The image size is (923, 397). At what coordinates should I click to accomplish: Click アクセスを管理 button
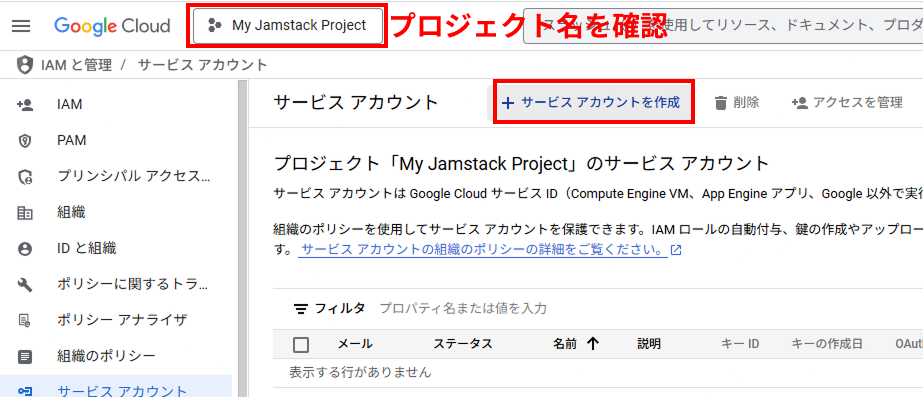pos(847,102)
